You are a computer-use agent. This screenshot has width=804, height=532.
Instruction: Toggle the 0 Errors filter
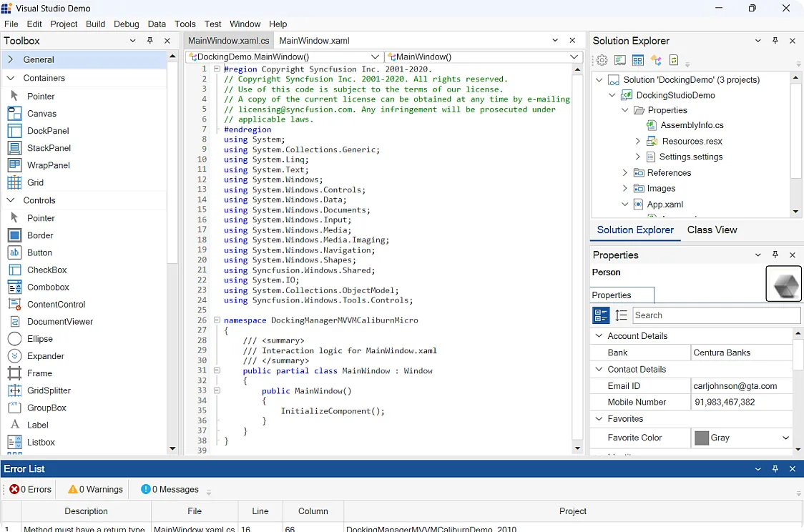pos(30,490)
